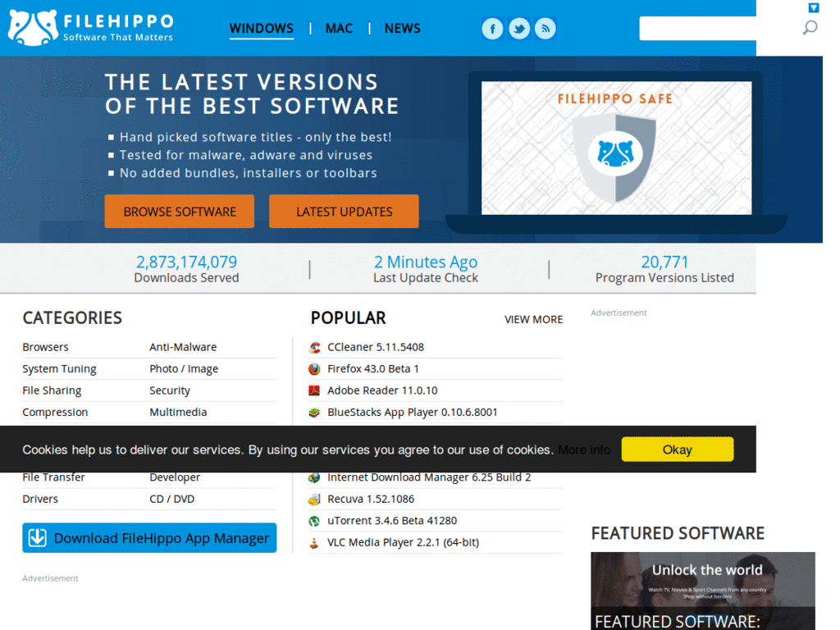Open the Anti-Malware category
Image resolution: width=840 pixels, height=630 pixels.
pos(183,347)
